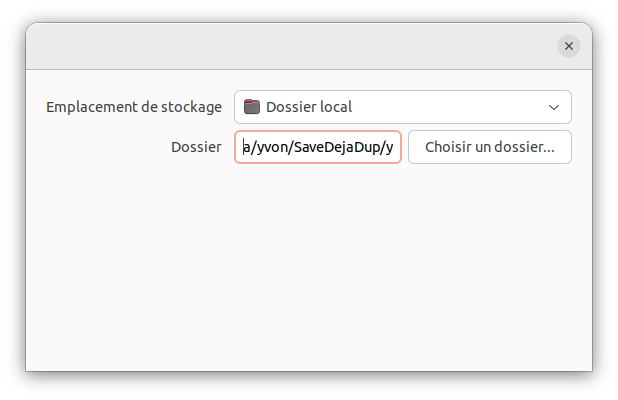Image resolution: width=618 pixels, height=400 pixels.
Task: Click the folder icon beside Dossier local
Action: pyautogui.click(x=252, y=107)
